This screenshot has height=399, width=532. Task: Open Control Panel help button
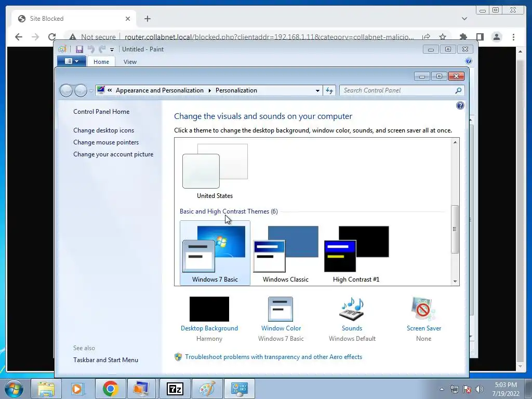point(460,105)
